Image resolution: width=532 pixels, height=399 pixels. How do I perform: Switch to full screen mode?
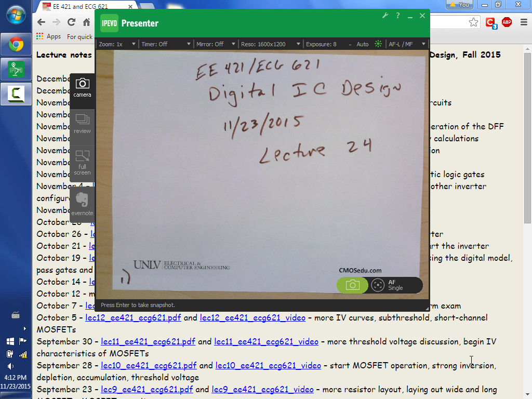(82, 163)
